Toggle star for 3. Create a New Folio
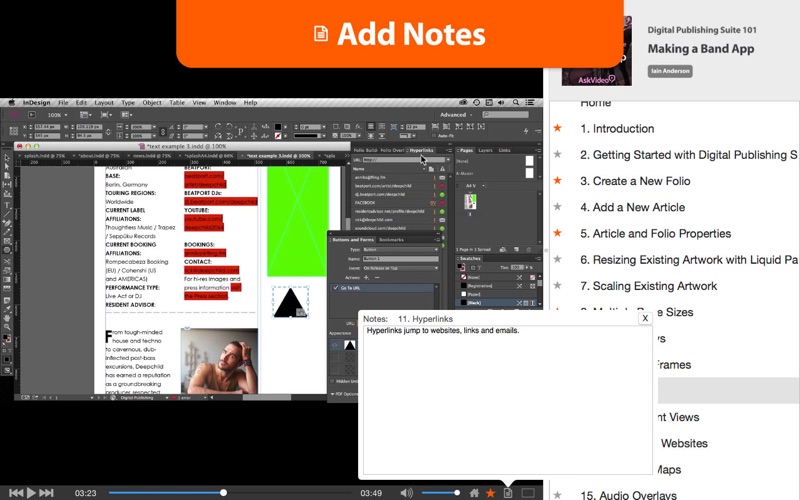The image size is (800, 500). point(558,181)
